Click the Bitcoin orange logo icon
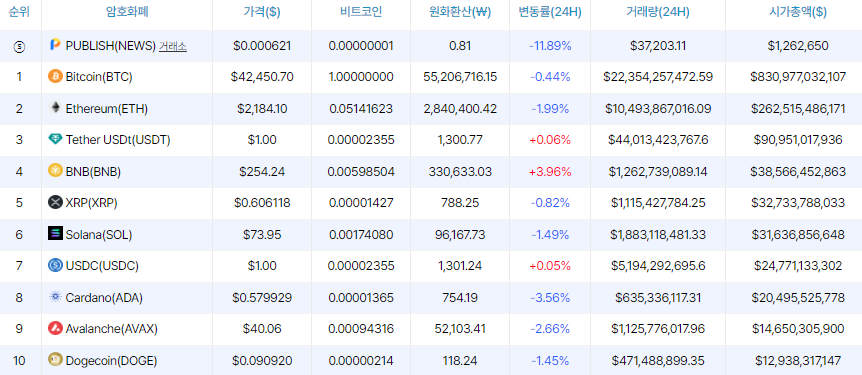 pyautogui.click(x=55, y=76)
